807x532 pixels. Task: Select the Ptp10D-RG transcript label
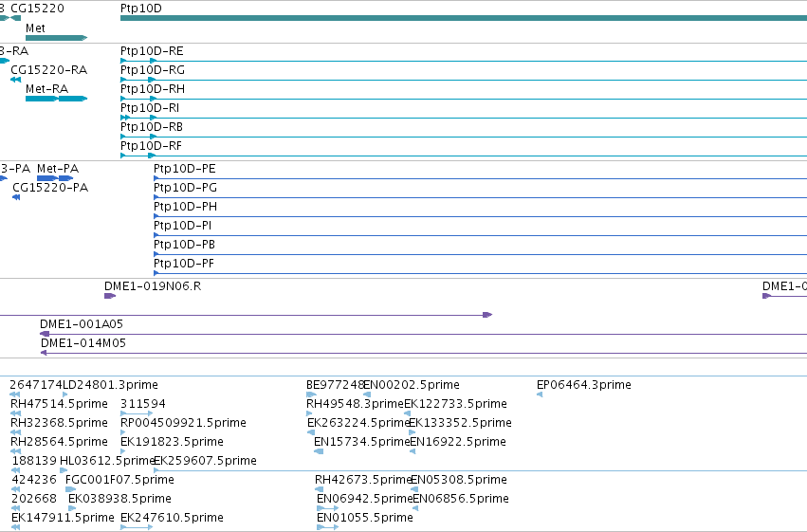click(x=153, y=70)
